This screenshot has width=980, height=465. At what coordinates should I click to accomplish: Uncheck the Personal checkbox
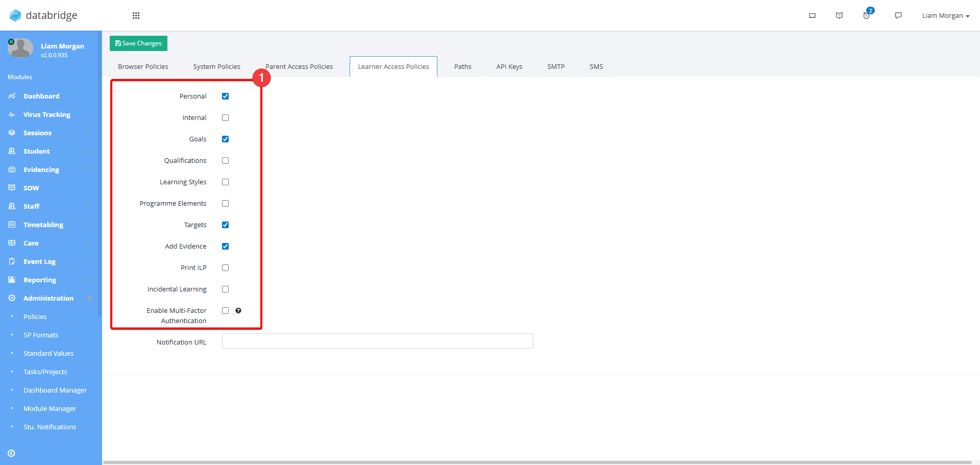225,96
